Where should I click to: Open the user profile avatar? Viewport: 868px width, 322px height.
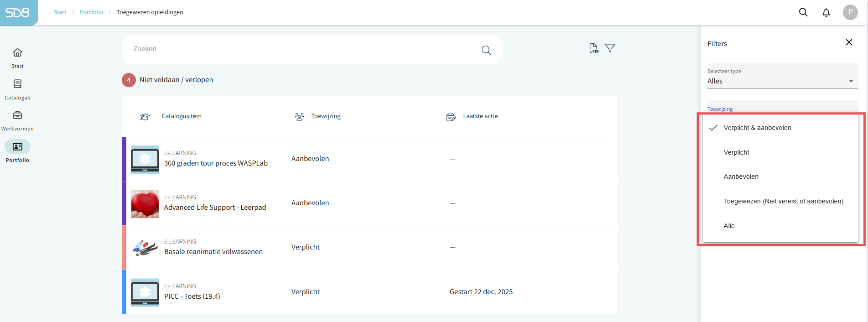coord(850,12)
